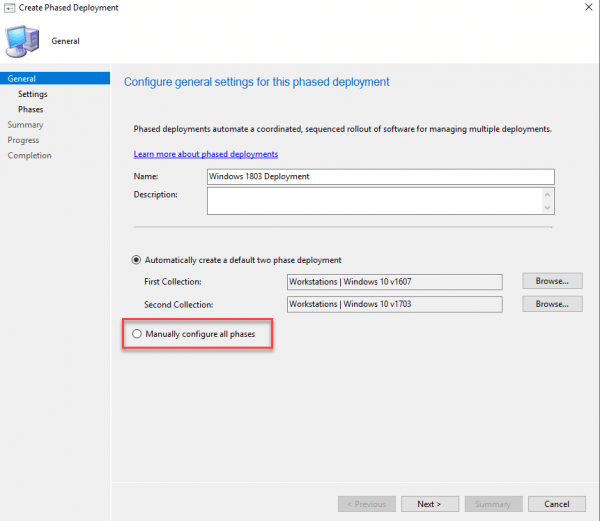This screenshot has width=600, height=521.
Task: Click the computer icon in the General header
Action: pyautogui.click(x=23, y=40)
